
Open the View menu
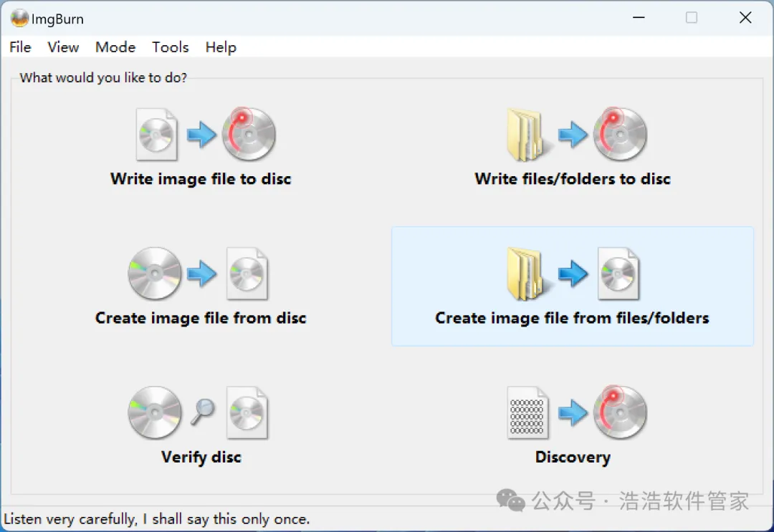(x=63, y=47)
